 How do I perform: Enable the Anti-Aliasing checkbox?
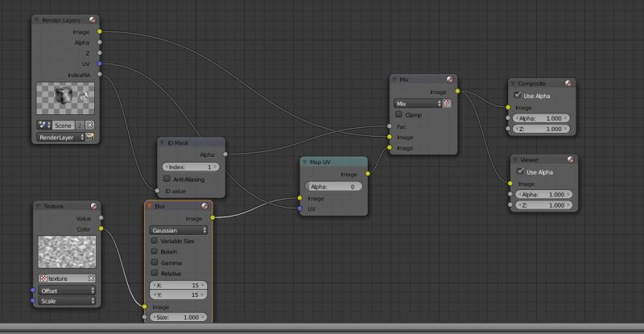coord(167,179)
